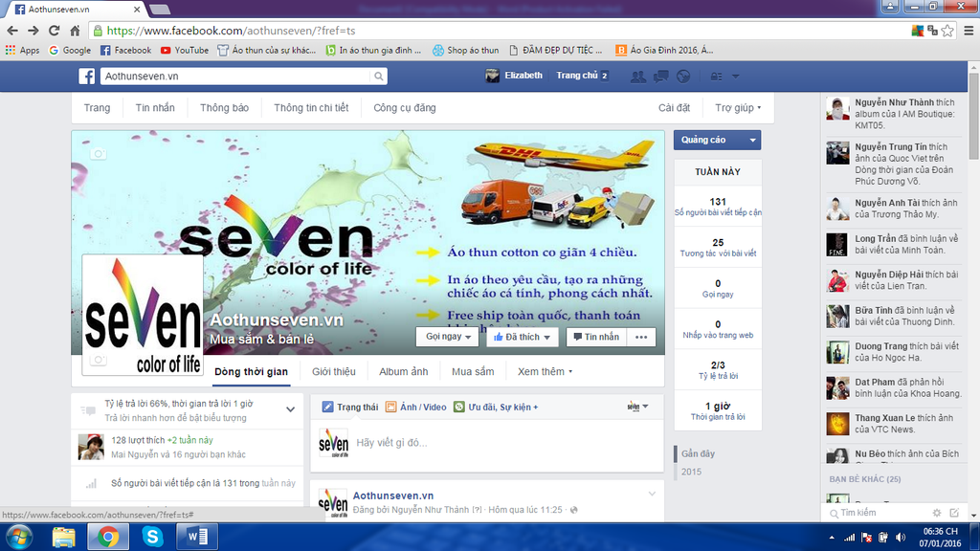Click translate icon in address bar
This screenshot has height=551, width=980.
tap(932, 31)
